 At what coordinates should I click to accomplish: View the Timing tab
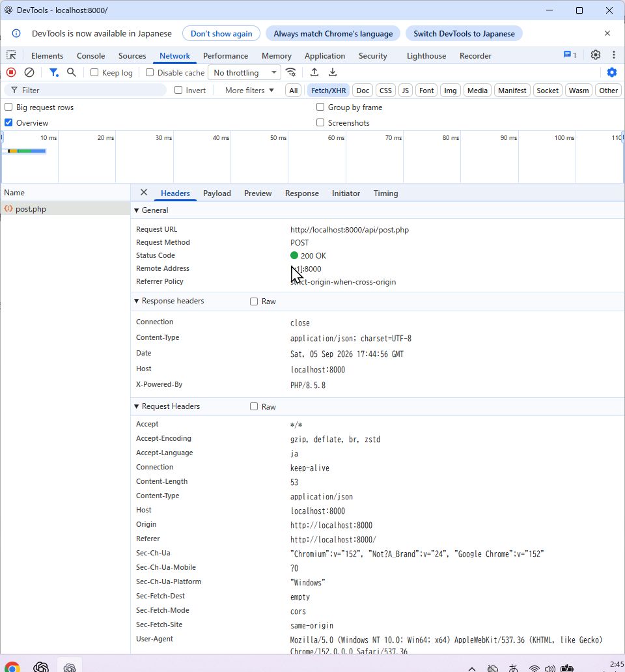click(385, 193)
